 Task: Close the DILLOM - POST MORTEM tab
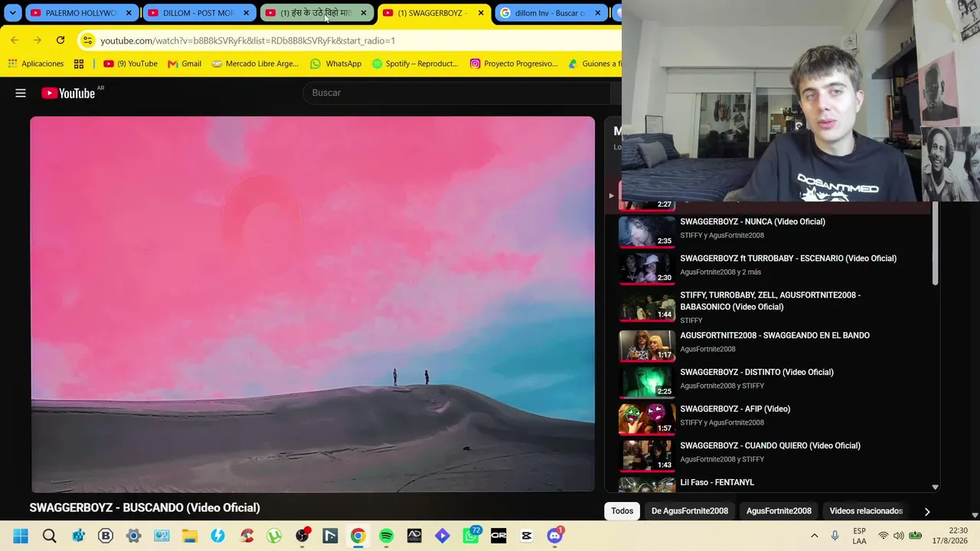click(246, 13)
